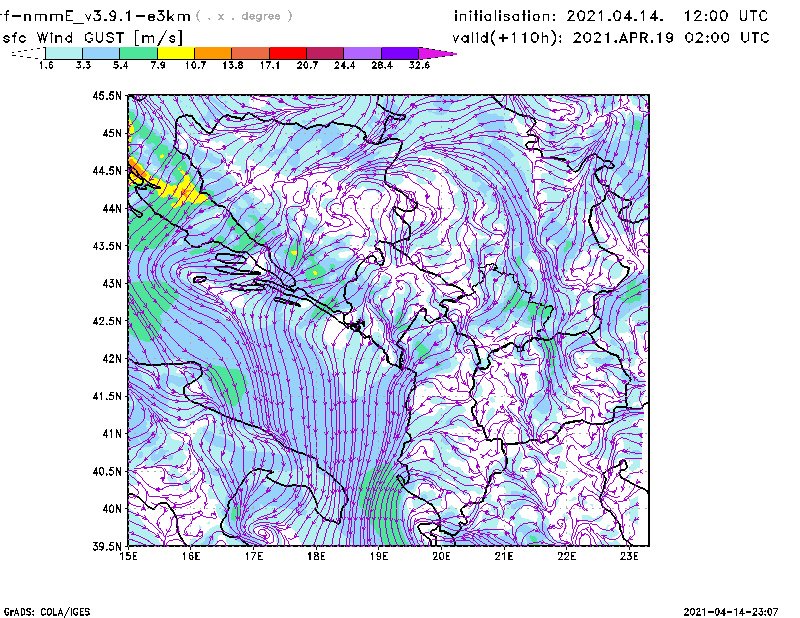Click the white dashed arrow at legend start
The width and height of the screenshot is (800, 618).
(x=28, y=53)
